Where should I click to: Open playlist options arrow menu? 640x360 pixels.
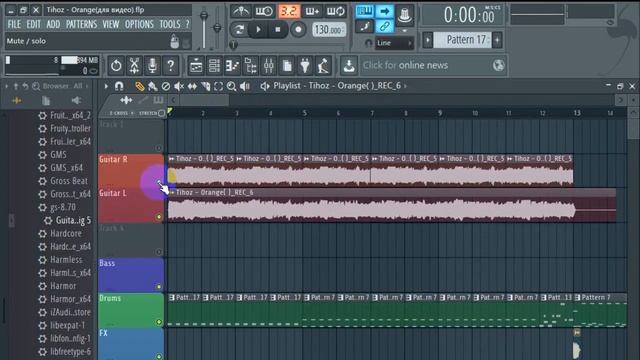[106, 86]
